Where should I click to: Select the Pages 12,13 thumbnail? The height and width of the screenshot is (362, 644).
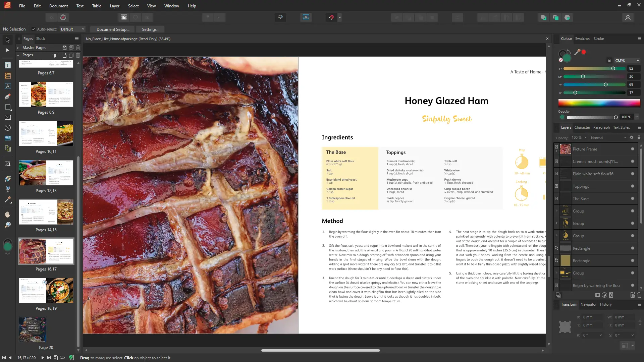coord(46,173)
